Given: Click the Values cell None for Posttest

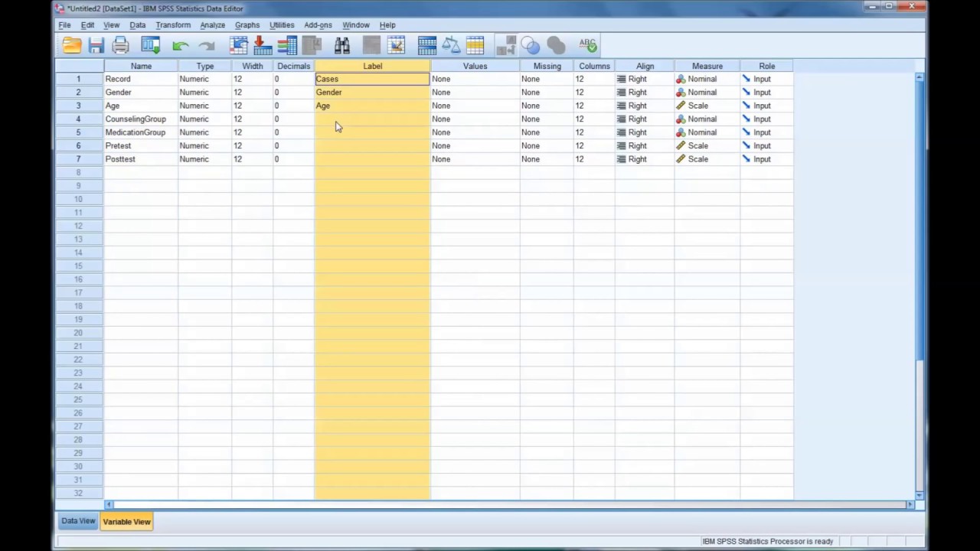Looking at the screenshot, I should pyautogui.click(x=475, y=159).
